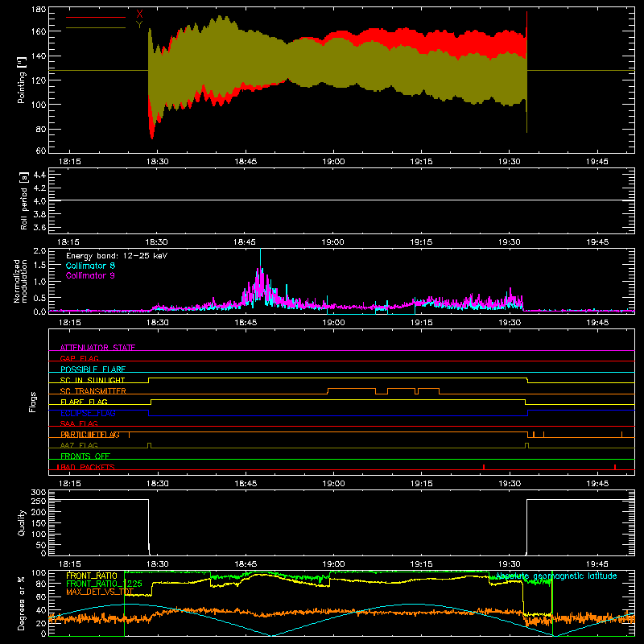Click the 'SC_IN_SUNLIGHT' flag label
This screenshot has width=644, height=644.
point(93,380)
